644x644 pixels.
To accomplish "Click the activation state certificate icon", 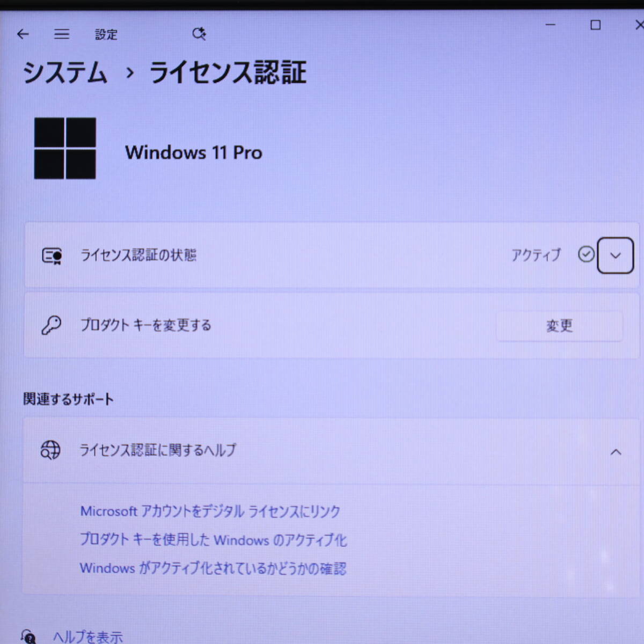I will (x=52, y=256).
